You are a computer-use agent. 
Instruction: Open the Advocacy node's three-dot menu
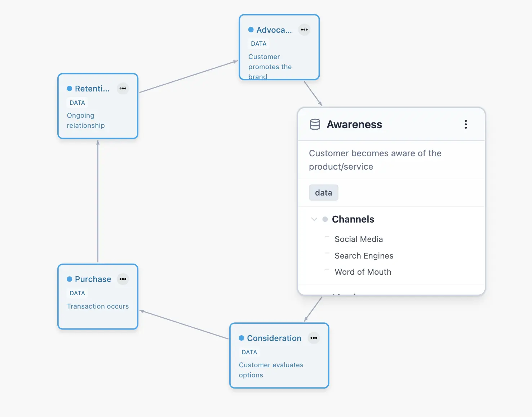pos(304,30)
